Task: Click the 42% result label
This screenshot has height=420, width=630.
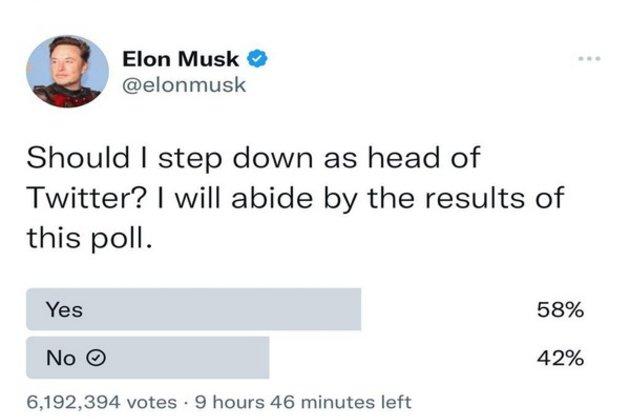Action: click(560, 358)
